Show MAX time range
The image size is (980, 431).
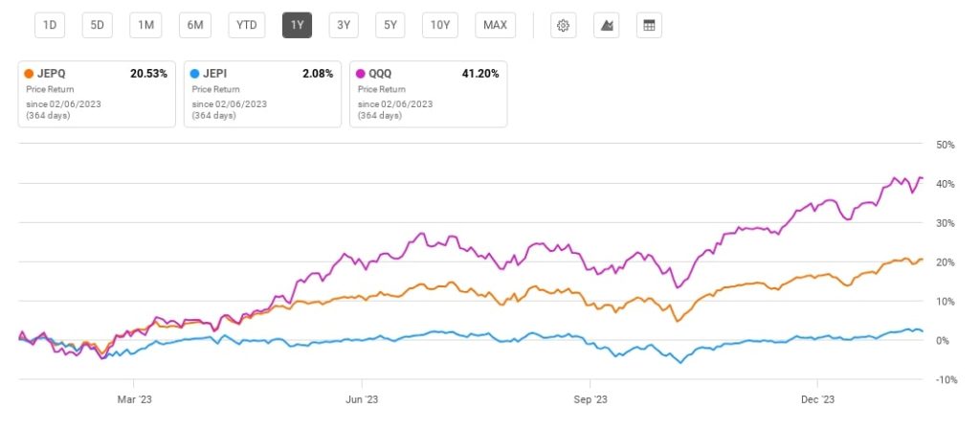pos(495,26)
